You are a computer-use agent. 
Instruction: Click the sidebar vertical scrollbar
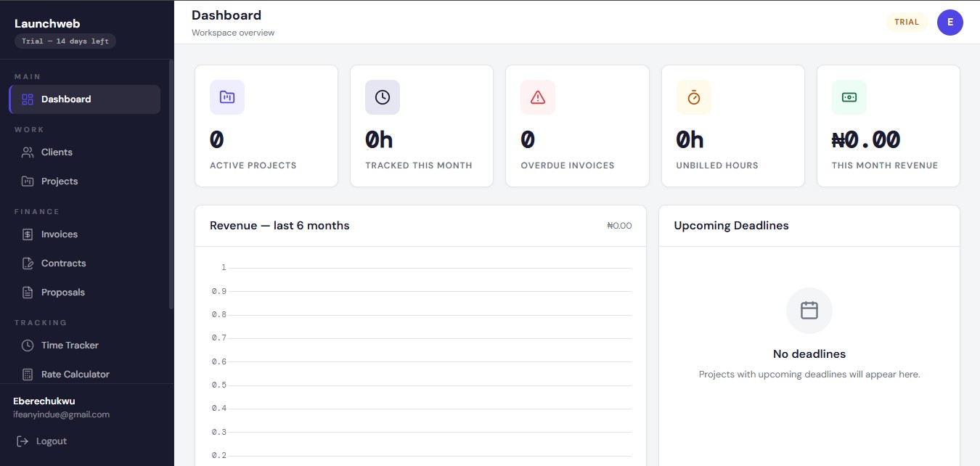pyautogui.click(x=171, y=184)
